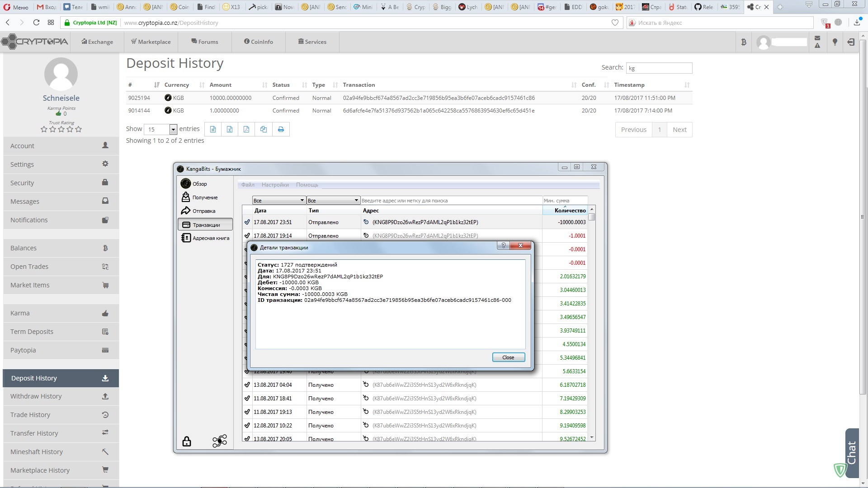Screen dimensions: 868x488
Task: Toggle sort on Amount column
Action: click(x=220, y=85)
